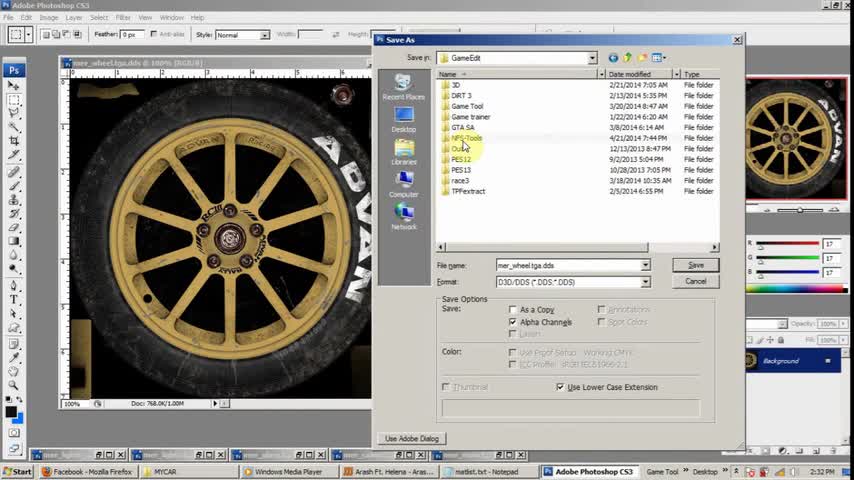Click the Create New Folder icon
The image size is (854, 480).
click(642, 58)
